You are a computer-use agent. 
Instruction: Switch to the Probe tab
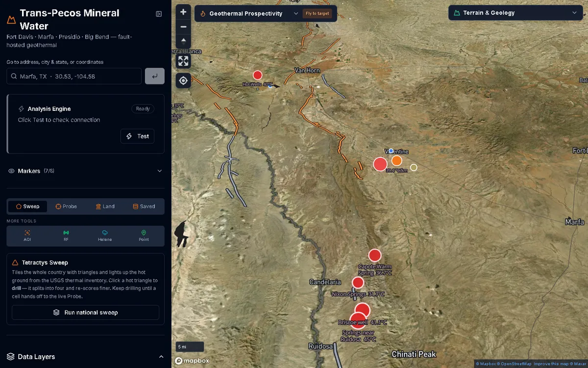(x=66, y=207)
